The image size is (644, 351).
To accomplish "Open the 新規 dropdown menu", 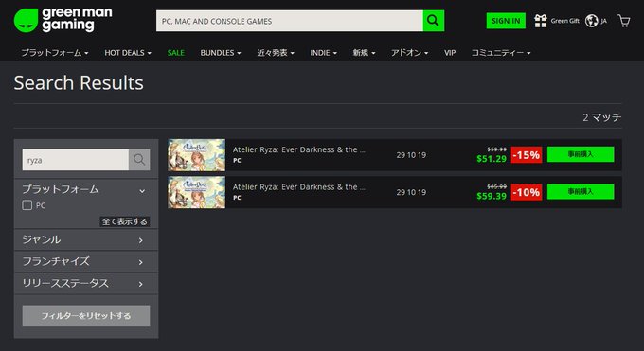I will click(x=364, y=53).
